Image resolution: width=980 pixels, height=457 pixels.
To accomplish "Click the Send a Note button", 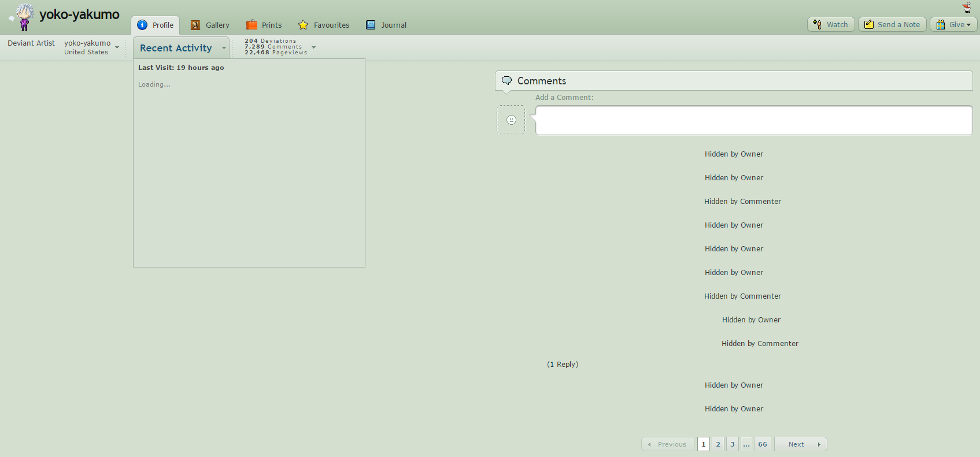I will point(892,24).
